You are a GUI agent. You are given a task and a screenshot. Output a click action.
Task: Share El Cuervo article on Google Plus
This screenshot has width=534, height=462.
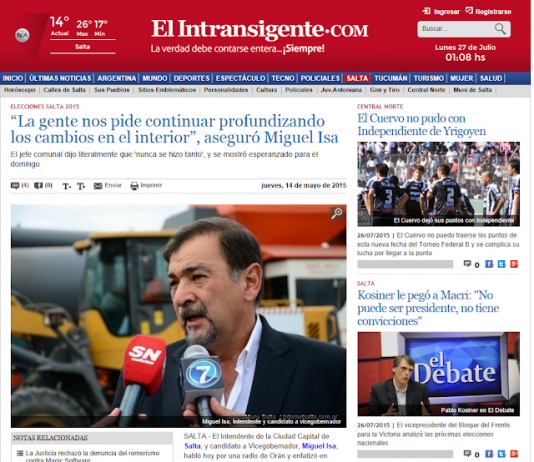pos(514,264)
